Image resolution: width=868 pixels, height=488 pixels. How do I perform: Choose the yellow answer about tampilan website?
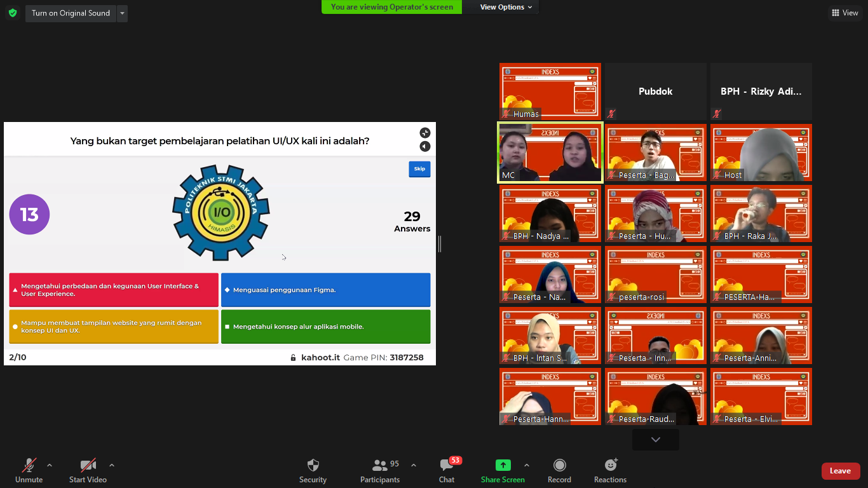click(114, 327)
